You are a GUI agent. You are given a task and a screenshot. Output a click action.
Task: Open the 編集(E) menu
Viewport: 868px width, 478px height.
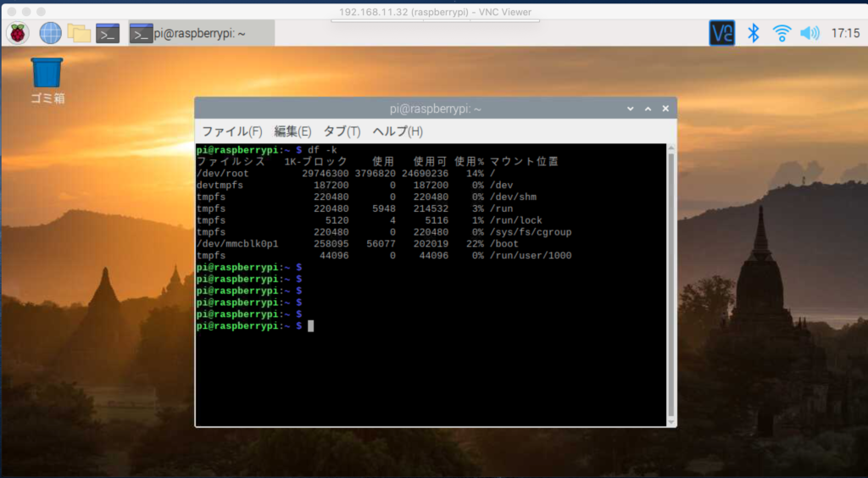coord(292,131)
